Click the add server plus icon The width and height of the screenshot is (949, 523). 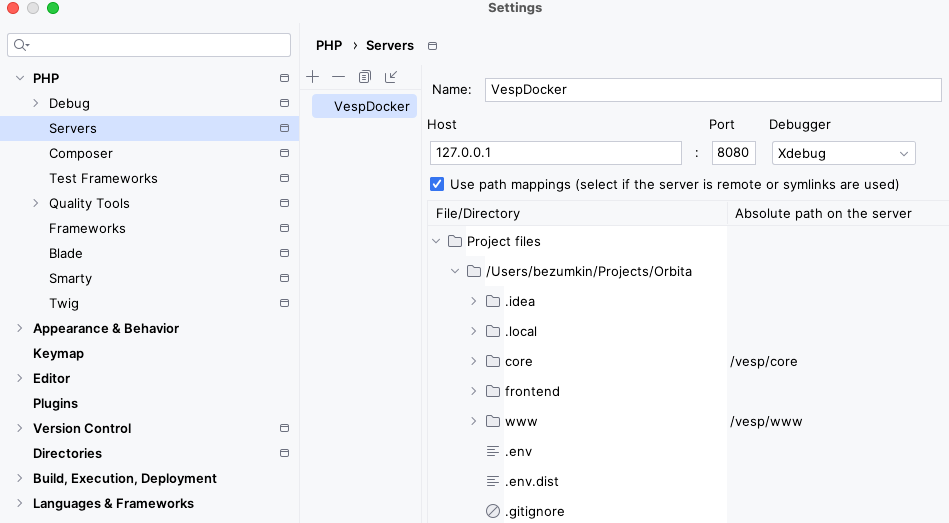[x=313, y=77]
